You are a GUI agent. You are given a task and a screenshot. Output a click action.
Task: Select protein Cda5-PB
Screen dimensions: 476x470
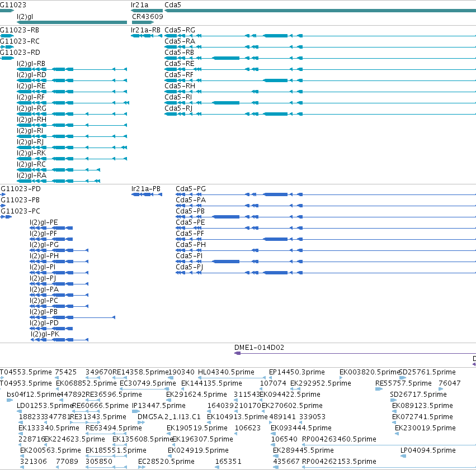[x=326, y=217]
